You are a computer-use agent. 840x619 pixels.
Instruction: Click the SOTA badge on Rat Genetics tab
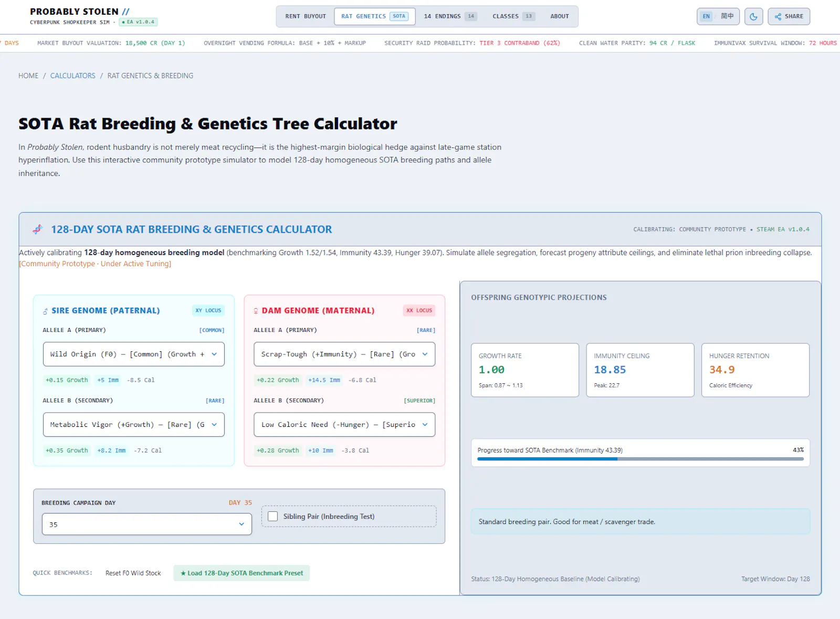click(399, 16)
